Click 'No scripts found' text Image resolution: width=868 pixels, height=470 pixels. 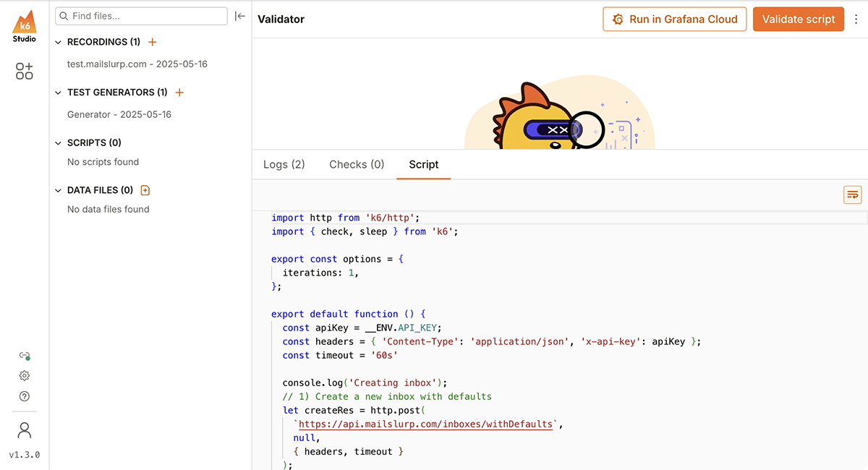point(103,162)
